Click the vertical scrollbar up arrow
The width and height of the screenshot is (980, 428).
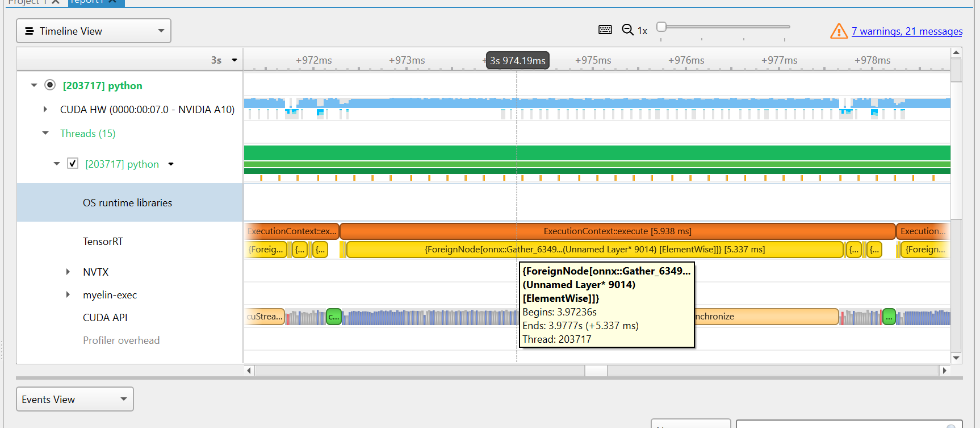[956, 52]
